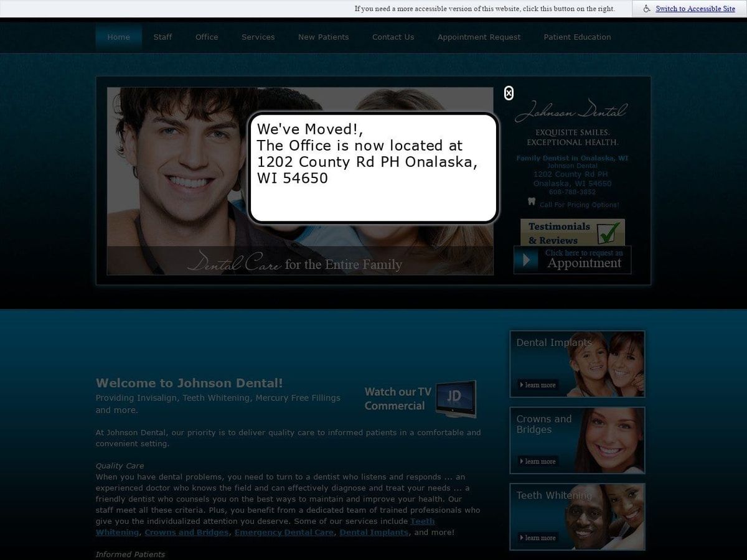The width and height of the screenshot is (747, 560).
Task: Go to the Office page
Action: click(207, 37)
